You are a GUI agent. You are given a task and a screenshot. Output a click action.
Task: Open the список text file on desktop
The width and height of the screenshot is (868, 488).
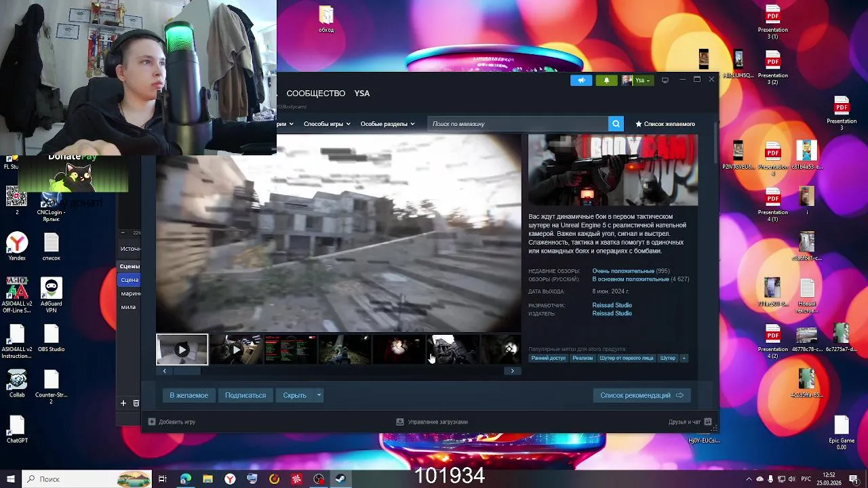(52, 247)
